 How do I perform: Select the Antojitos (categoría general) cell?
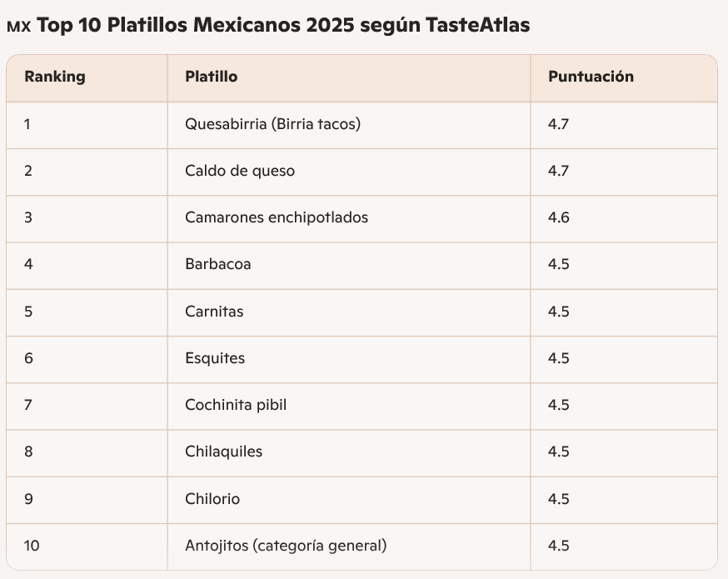[x=286, y=546]
